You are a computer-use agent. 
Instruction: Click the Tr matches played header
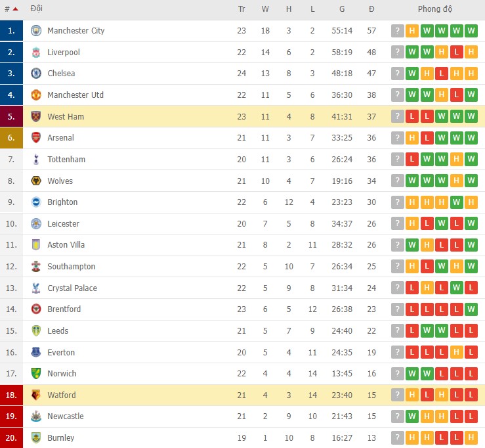point(242,9)
